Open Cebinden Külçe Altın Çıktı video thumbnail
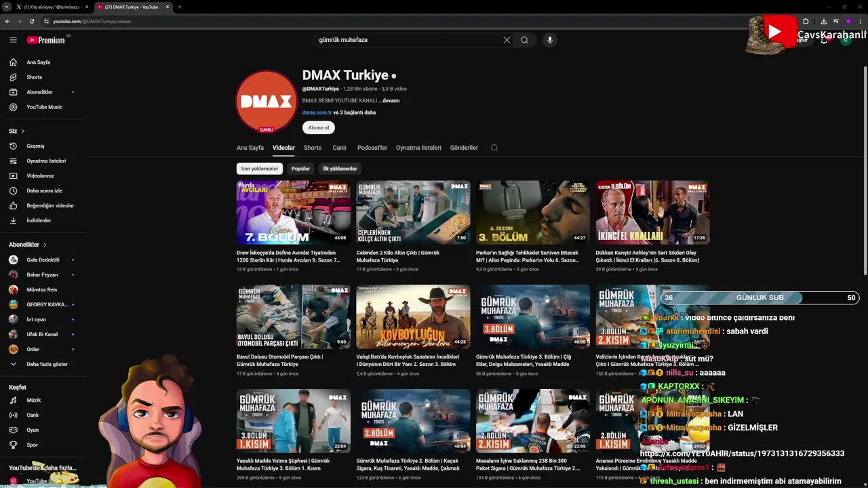The width and height of the screenshot is (868, 488). (413, 212)
